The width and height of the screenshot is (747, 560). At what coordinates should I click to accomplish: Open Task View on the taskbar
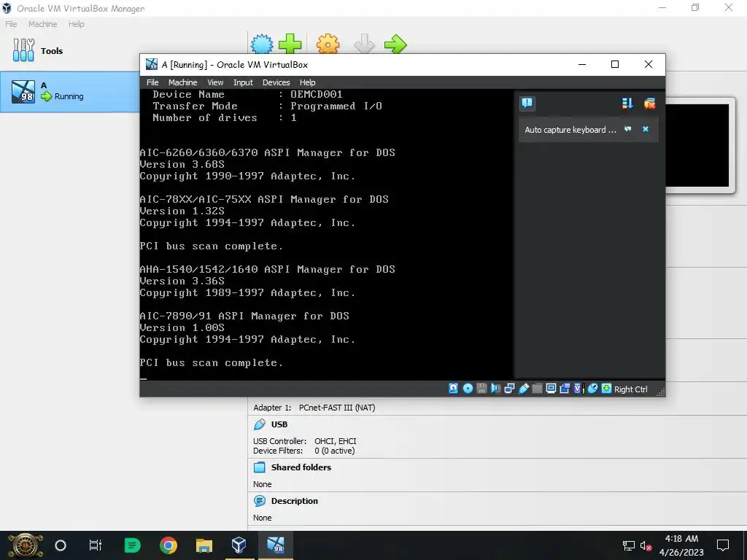click(x=96, y=545)
